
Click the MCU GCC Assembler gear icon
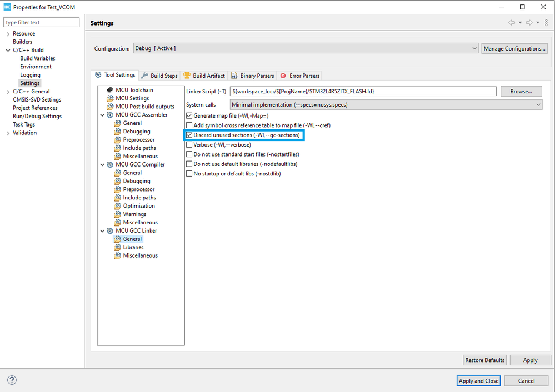pyautogui.click(x=110, y=114)
